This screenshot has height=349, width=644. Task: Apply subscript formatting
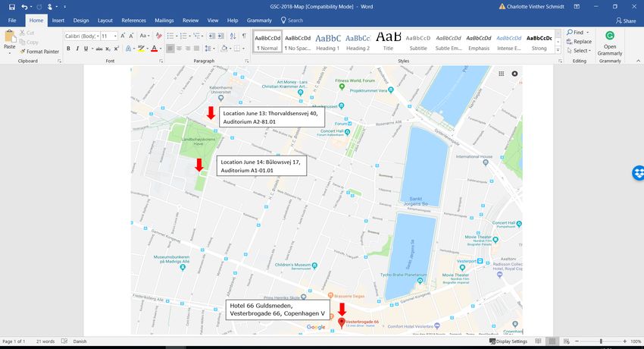click(x=108, y=49)
